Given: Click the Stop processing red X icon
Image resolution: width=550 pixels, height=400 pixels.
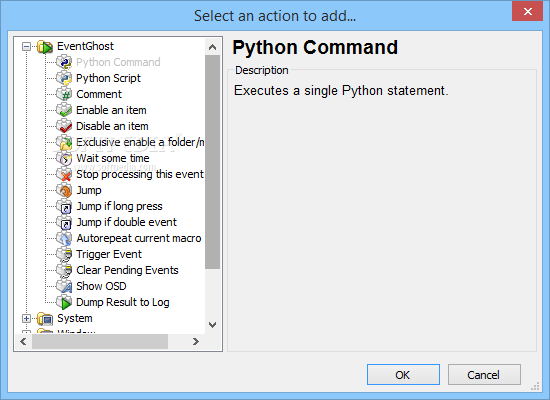Looking at the screenshot, I should click(64, 174).
